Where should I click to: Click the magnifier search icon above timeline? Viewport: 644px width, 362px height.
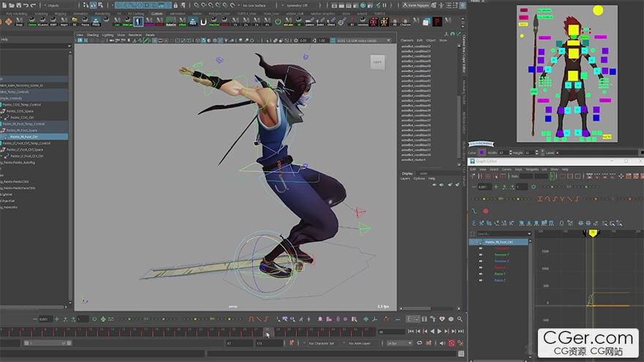point(460,319)
